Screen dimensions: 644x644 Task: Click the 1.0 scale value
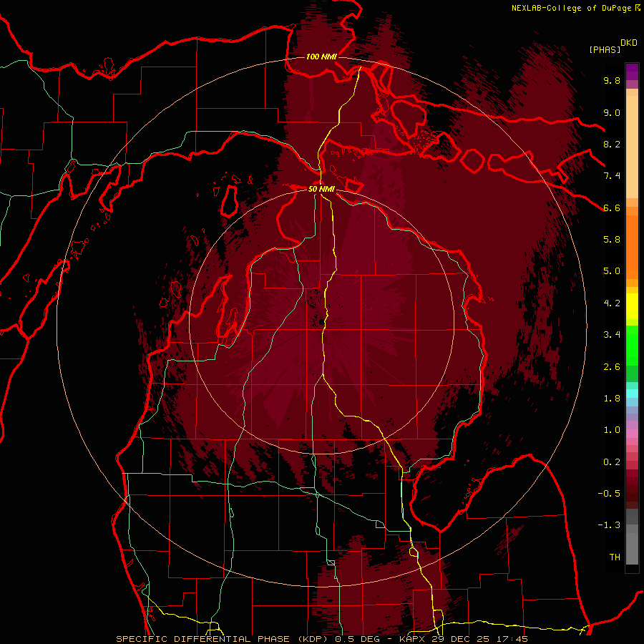(612, 430)
